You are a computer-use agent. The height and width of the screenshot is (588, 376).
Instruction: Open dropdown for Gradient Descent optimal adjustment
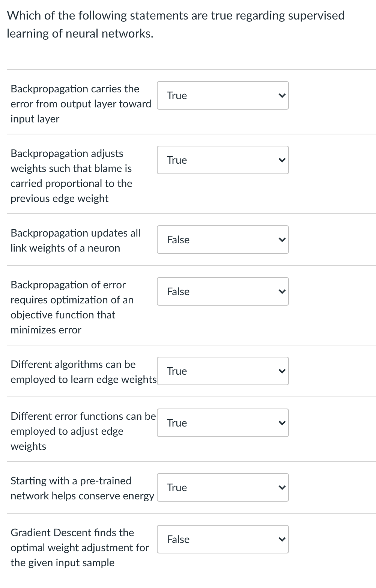pyautogui.click(x=223, y=539)
